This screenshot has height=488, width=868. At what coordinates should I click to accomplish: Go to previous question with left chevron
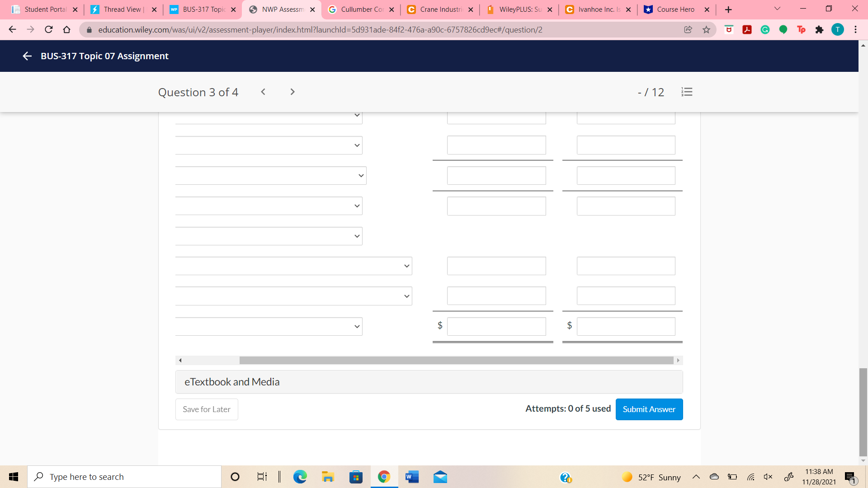(x=263, y=92)
